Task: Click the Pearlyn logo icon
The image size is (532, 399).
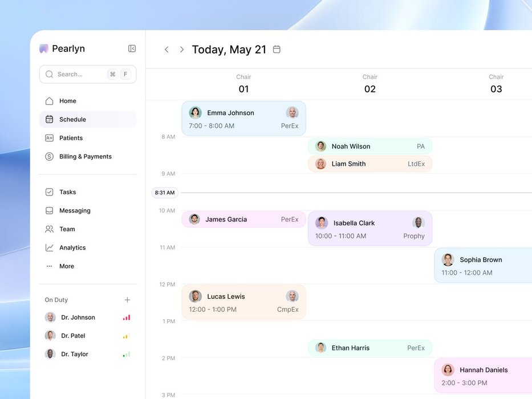Action: click(x=44, y=48)
